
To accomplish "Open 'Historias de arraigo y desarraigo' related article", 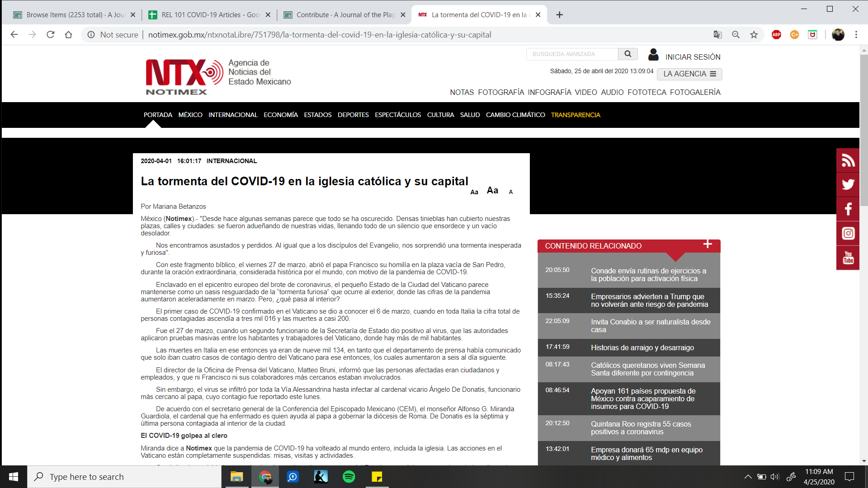I will click(x=642, y=347).
